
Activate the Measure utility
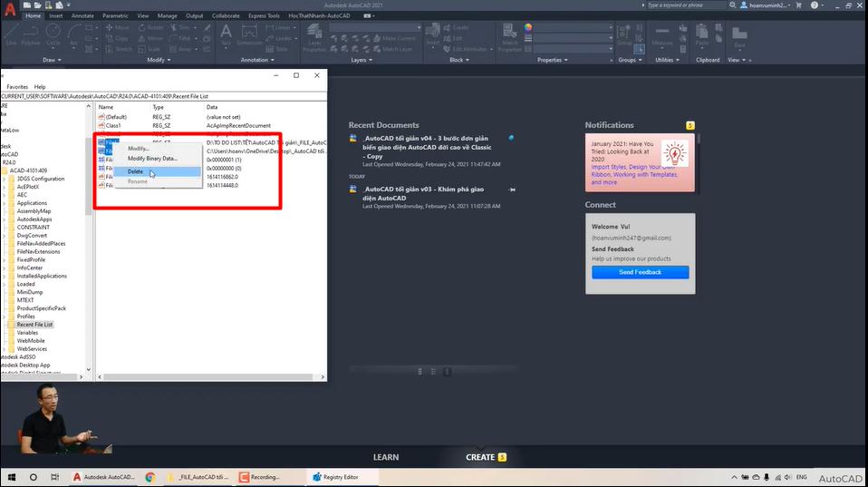coord(662,34)
